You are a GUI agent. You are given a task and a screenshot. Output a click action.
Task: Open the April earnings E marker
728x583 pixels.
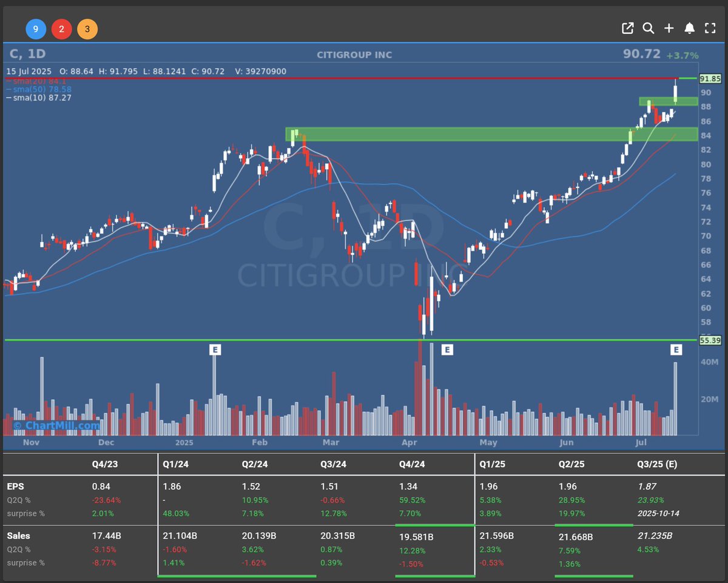point(447,349)
